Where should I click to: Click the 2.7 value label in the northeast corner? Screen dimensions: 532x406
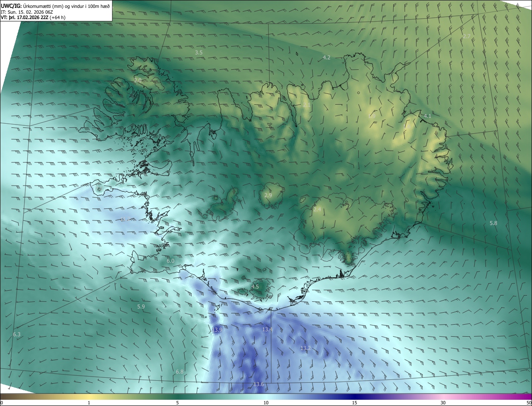466,37
